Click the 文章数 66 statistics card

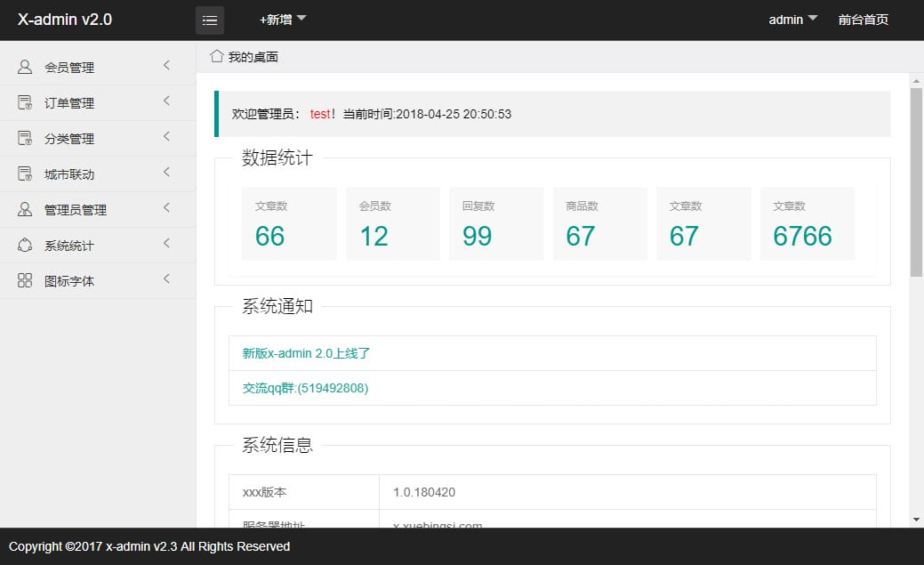289,223
